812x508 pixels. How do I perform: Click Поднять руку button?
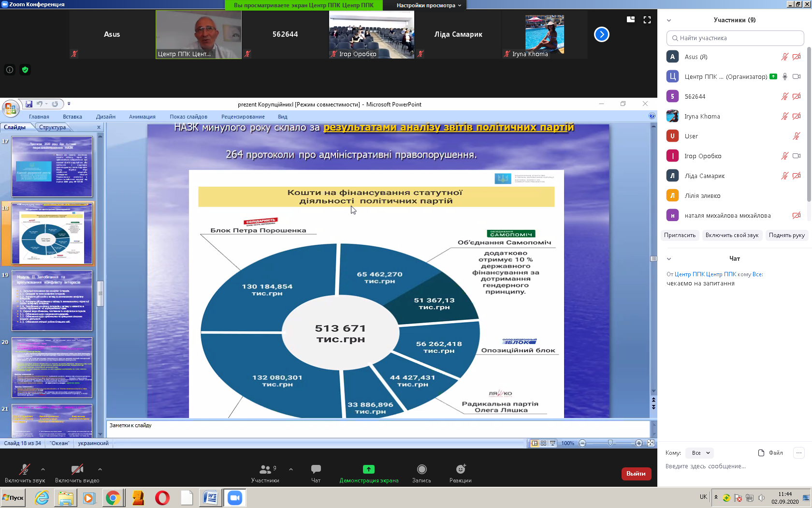(787, 235)
